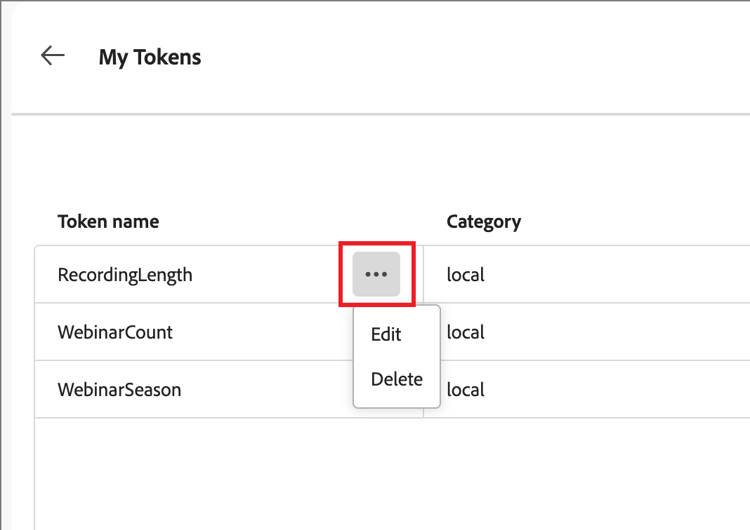The height and width of the screenshot is (530, 750).
Task: Open the RecordingLength ellipsis more-options button
Action: pos(376,274)
